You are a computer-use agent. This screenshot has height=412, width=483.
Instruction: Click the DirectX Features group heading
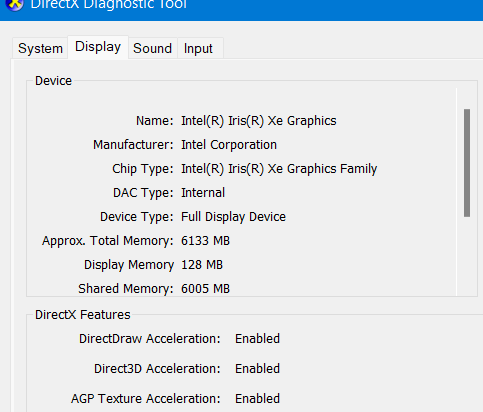coord(83,315)
